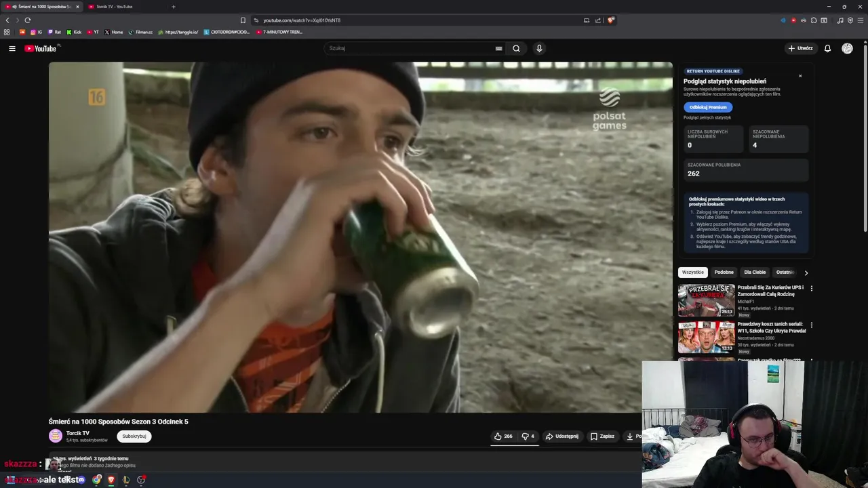Open the Prawdziwy koszt tanich seriali video title
Viewport: 868px width, 488px height.
coord(772,327)
